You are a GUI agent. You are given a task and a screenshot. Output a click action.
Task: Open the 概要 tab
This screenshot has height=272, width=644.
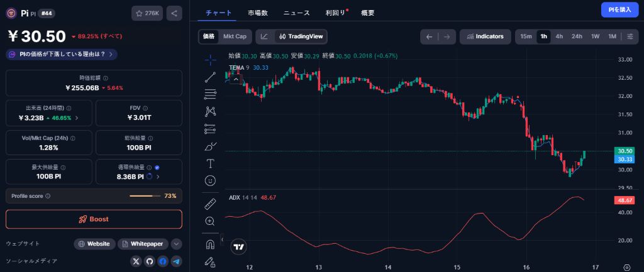pos(367,13)
